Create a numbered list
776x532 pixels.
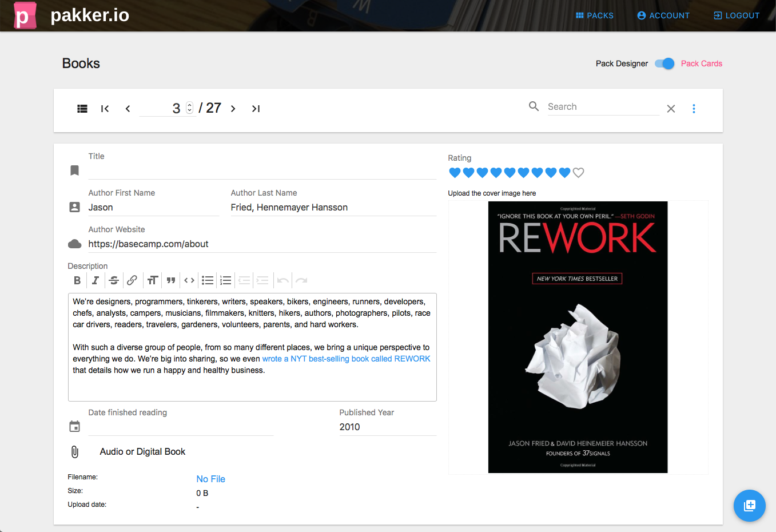226,280
